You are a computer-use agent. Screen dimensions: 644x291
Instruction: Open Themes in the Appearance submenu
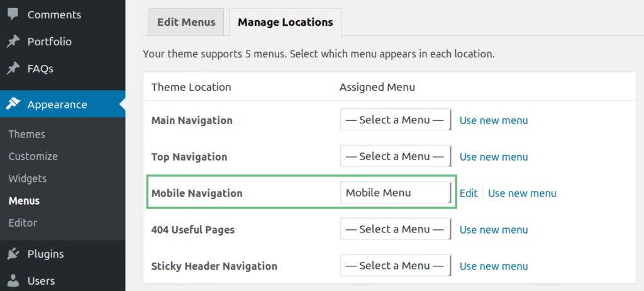tap(27, 134)
